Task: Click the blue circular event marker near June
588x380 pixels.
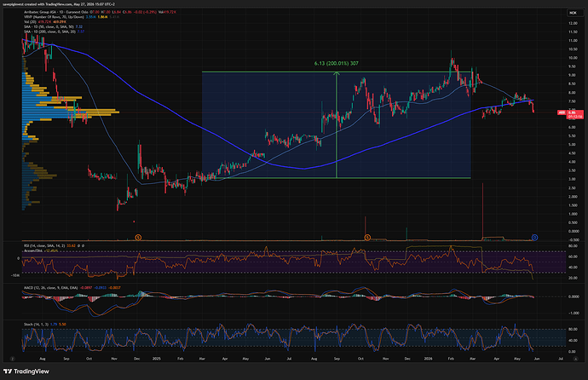Action: pyautogui.click(x=535, y=237)
